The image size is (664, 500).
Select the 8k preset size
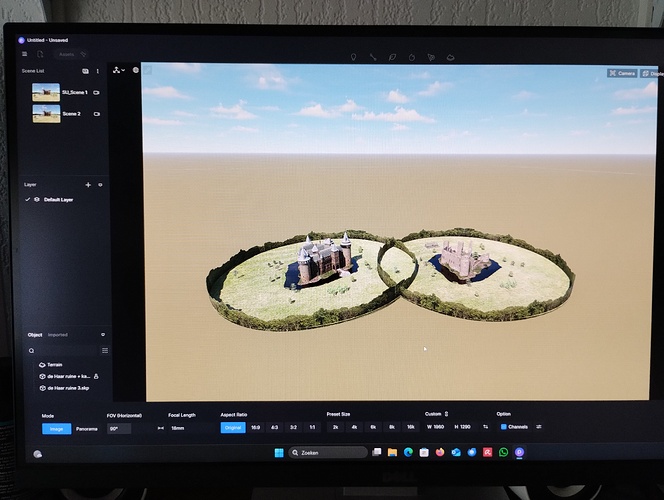click(x=392, y=427)
